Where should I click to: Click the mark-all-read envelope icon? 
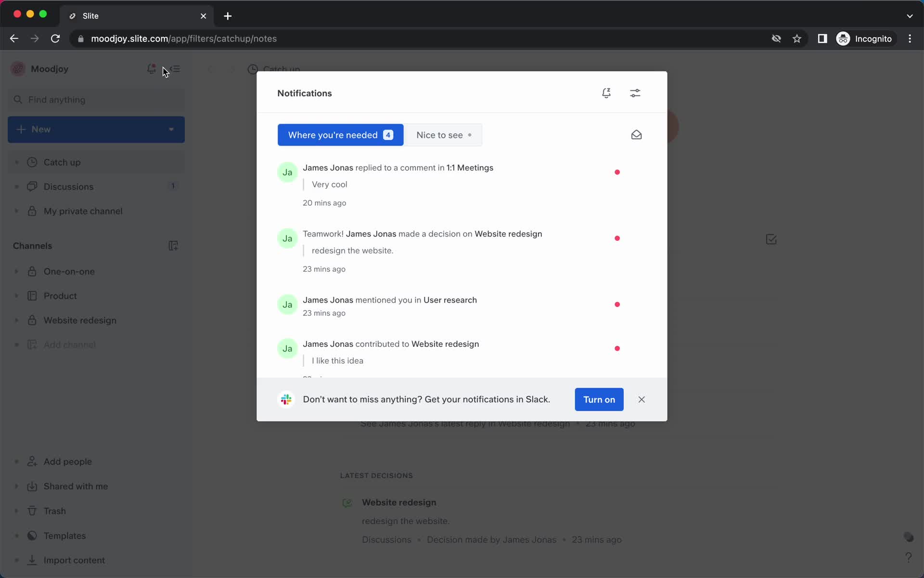[635, 134]
